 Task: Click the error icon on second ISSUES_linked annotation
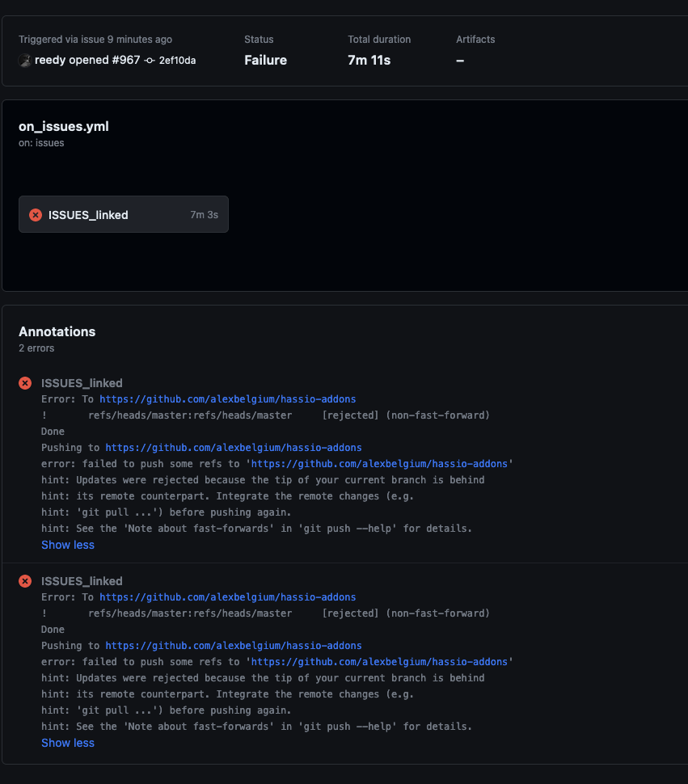(x=24, y=580)
